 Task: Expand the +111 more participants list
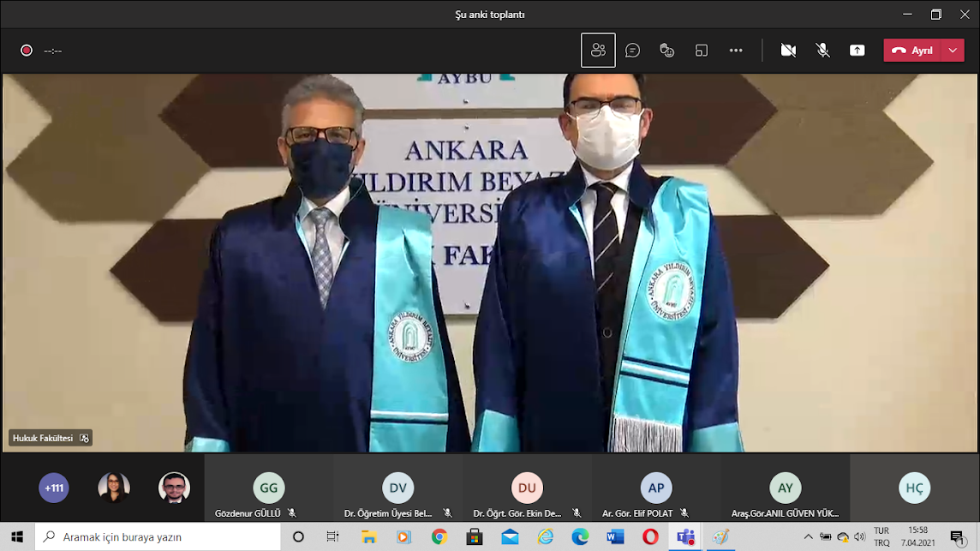[54, 488]
